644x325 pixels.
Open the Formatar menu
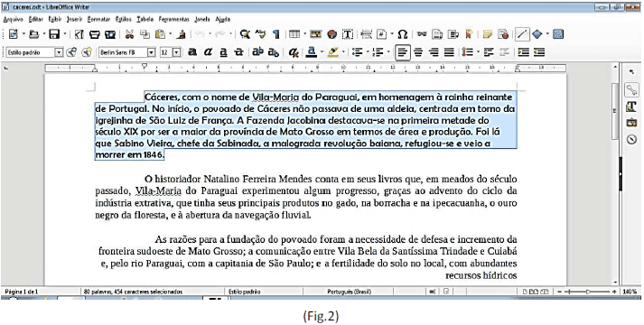tap(99, 19)
